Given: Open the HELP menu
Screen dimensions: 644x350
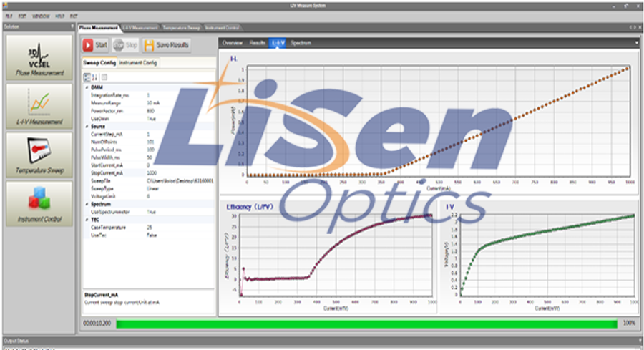Looking at the screenshot, I should (60, 16).
